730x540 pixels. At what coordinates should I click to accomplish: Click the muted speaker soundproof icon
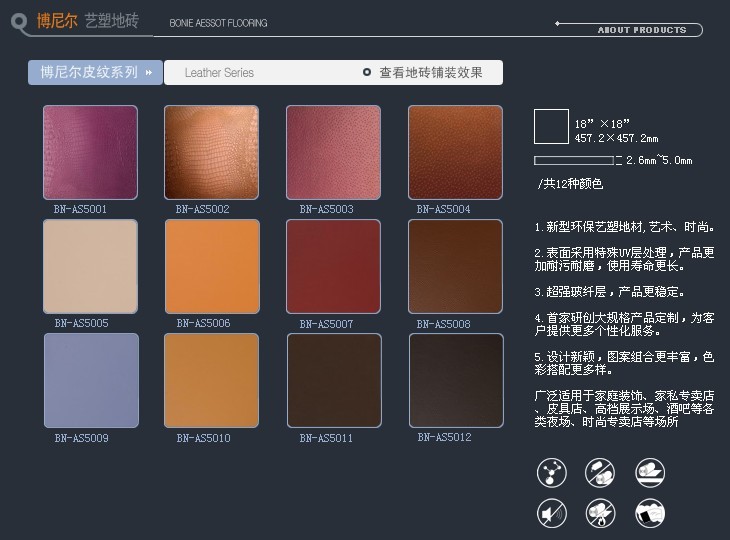point(552,513)
